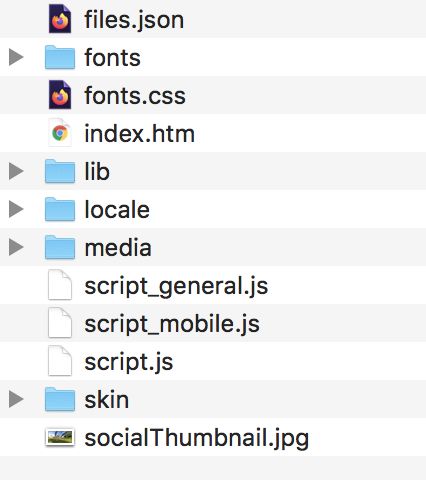Expand the media folder disclosure triangle
The image size is (426, 480).
16,247
